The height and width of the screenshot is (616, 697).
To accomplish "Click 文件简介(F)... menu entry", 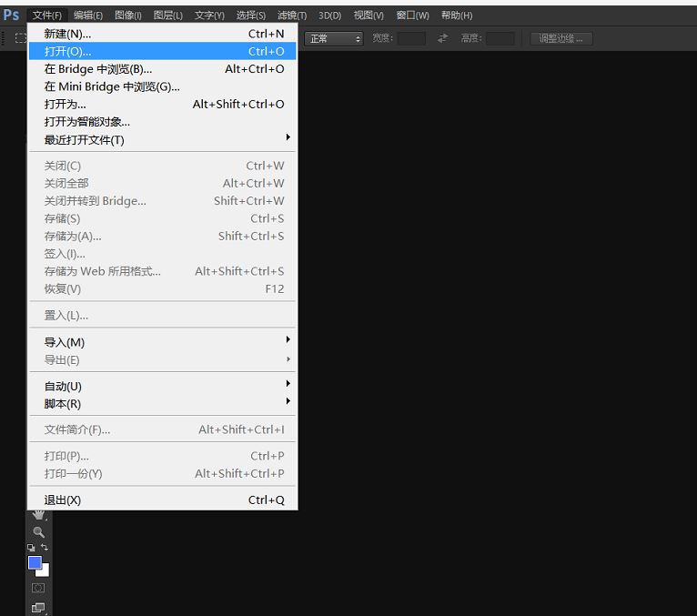I will pyautogui.click(x=162, y=429).
